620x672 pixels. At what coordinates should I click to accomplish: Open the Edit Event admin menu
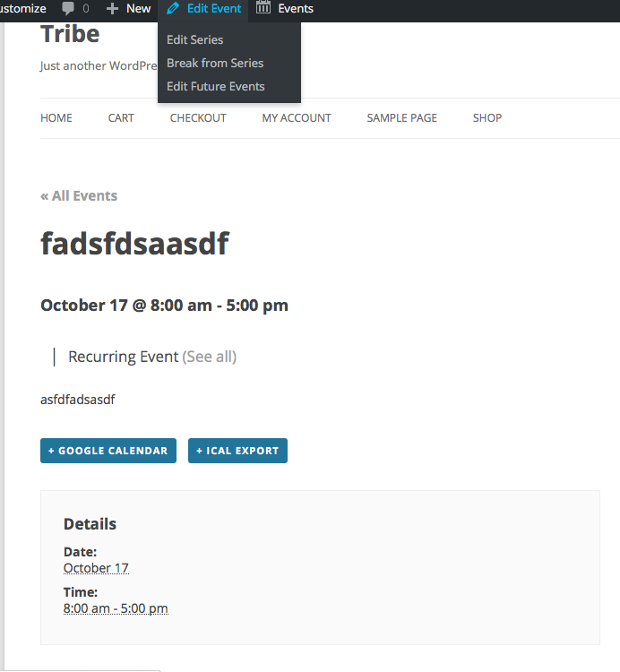pyautogui.click(x=213, y=9)
